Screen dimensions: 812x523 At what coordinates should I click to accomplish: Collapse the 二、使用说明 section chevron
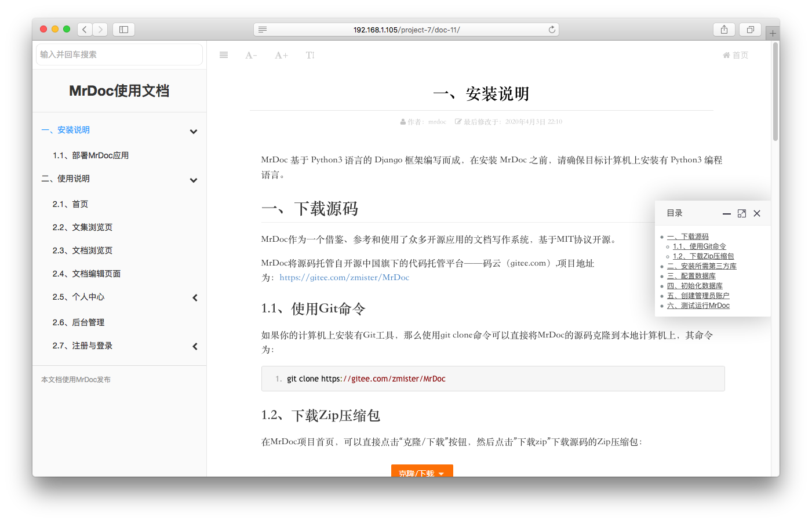194,180
